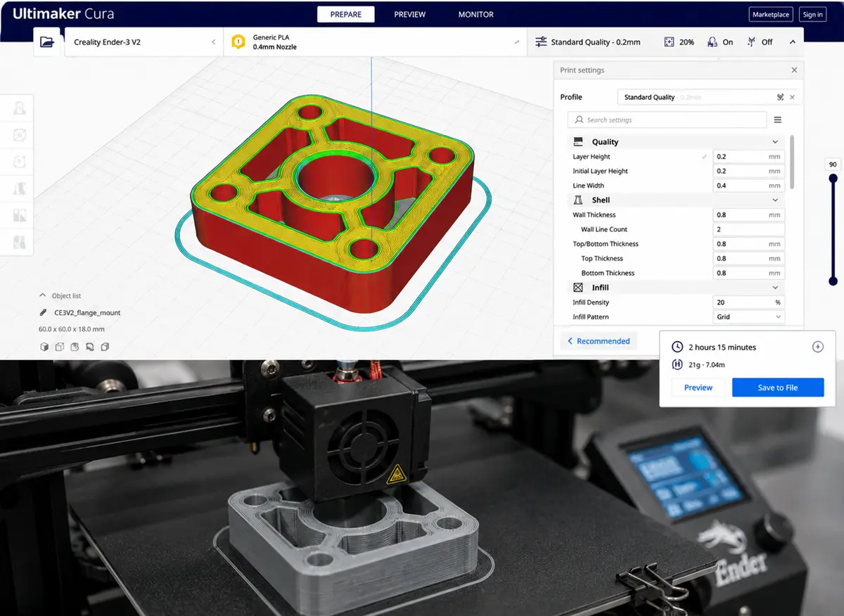This screenshot has width=844, height=616.
Task: Open Creality Ender-3 V2 printer selector
Action: 143,42
